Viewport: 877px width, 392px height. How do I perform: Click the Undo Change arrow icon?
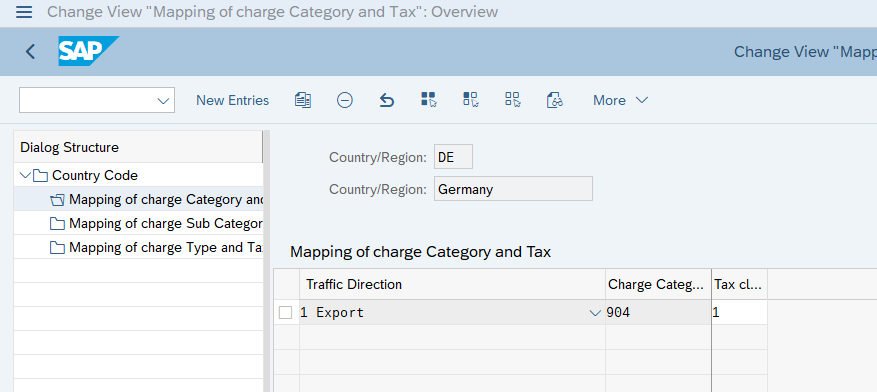386,100
